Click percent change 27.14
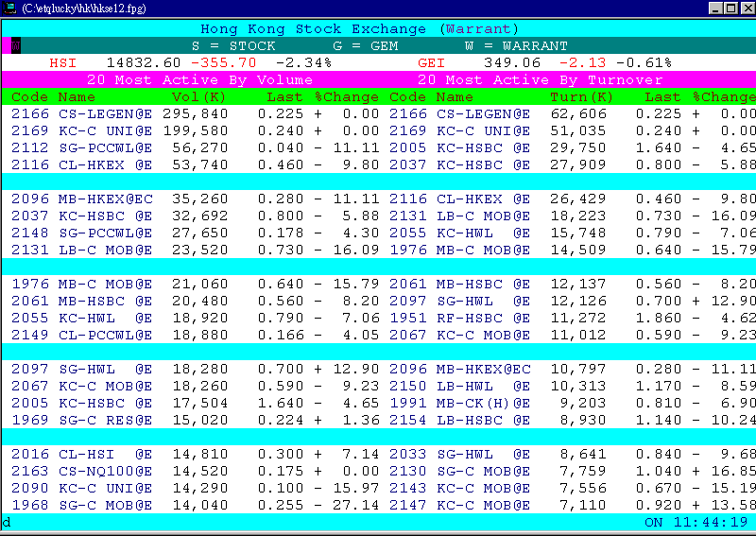The image size is (756, 536). [x=355, y=505]
